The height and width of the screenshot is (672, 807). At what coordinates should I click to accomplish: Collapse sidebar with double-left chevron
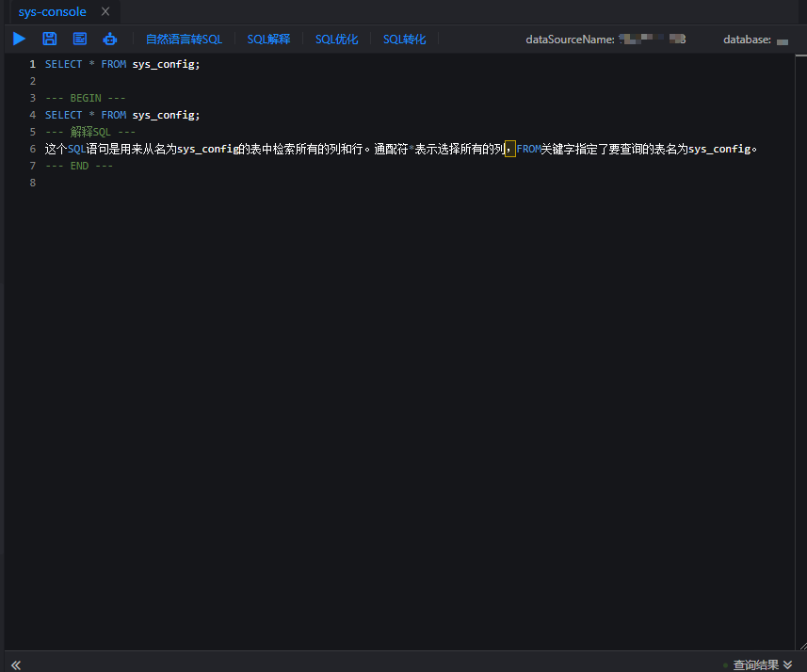point(16,664)
